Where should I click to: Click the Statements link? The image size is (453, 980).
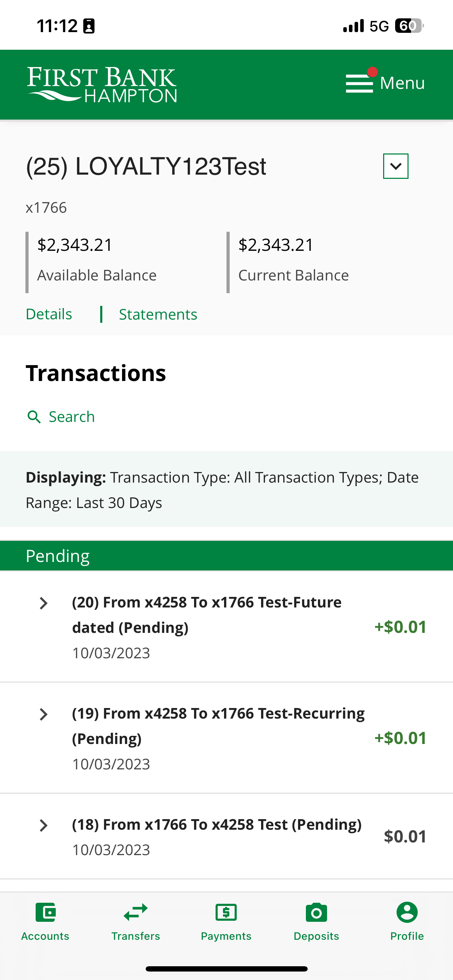click(158, 314)
